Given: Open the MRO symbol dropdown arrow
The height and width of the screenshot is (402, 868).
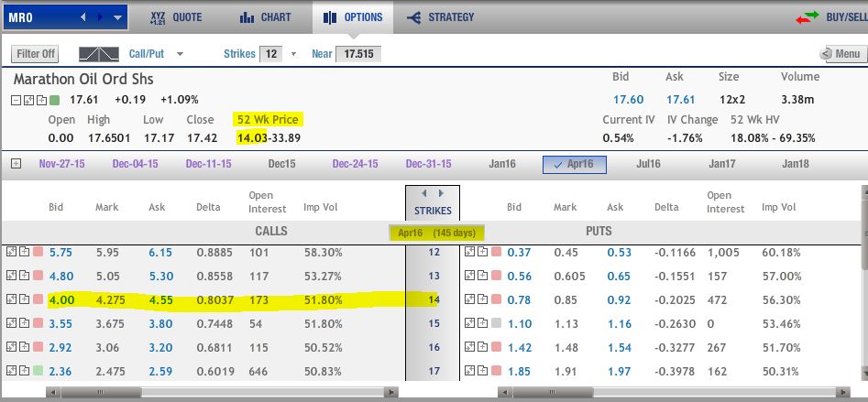Looking at the screenshot, I should 117,17.
